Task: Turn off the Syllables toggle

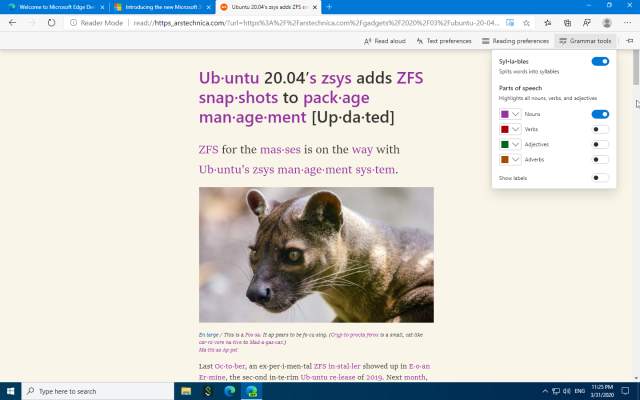Action: point(600,62)
